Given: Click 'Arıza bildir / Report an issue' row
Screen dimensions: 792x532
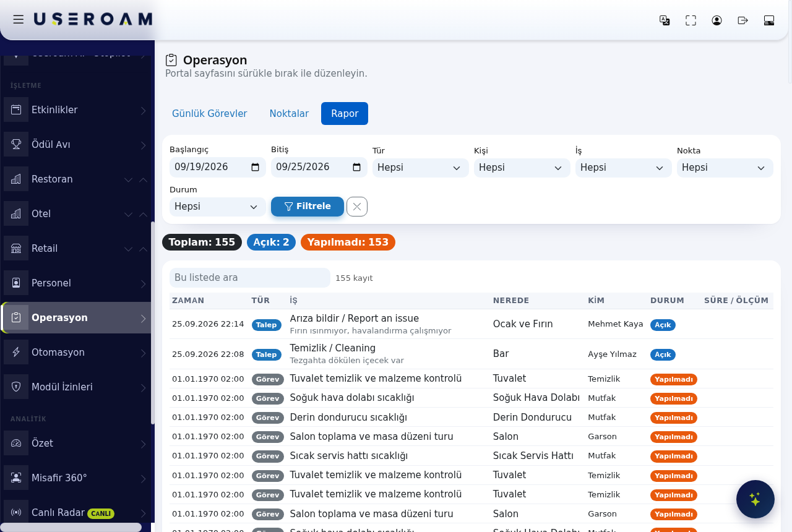Looking at the screenshot, I should click(x=471, y=324).
